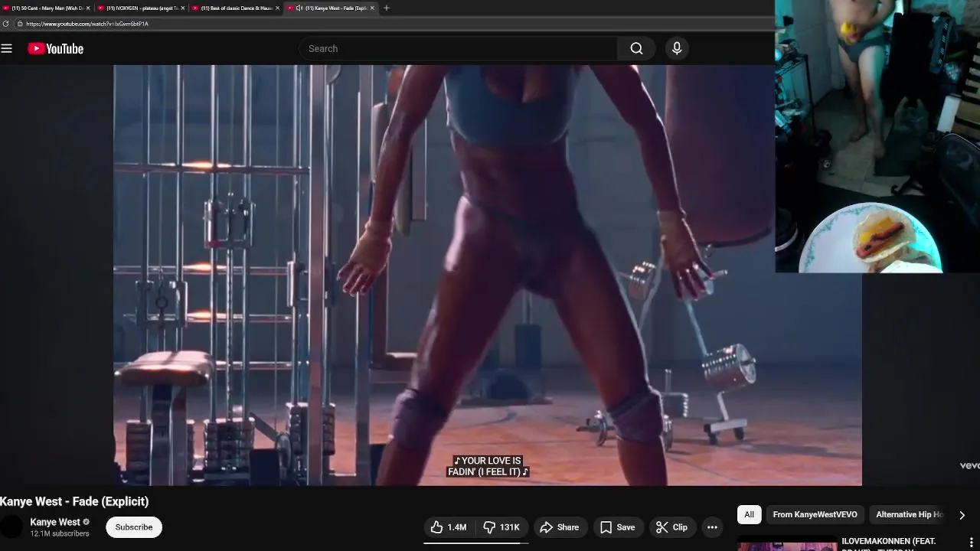980x551 pixels.
Task: Open more actions three-dot menu
Action: coord(712,527)
